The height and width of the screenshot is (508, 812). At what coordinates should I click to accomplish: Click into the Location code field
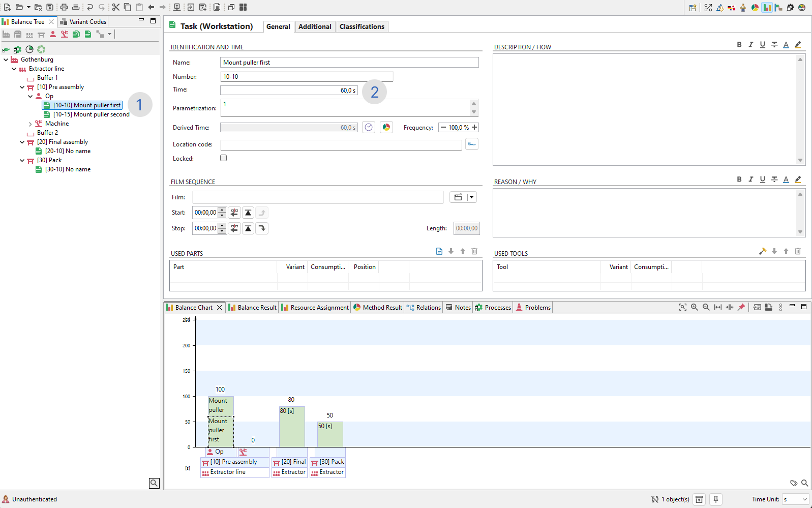click(341, 145)
